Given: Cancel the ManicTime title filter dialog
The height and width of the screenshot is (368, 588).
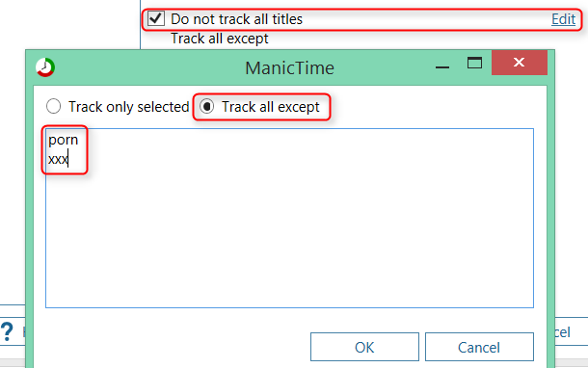Looking at the screenshot, I should [x=479, y=347].
